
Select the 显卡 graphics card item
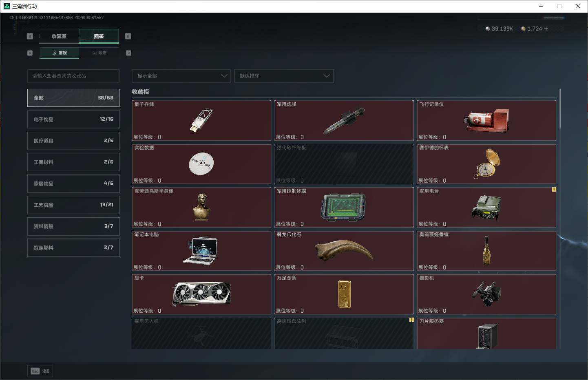[x=201, y=294]
